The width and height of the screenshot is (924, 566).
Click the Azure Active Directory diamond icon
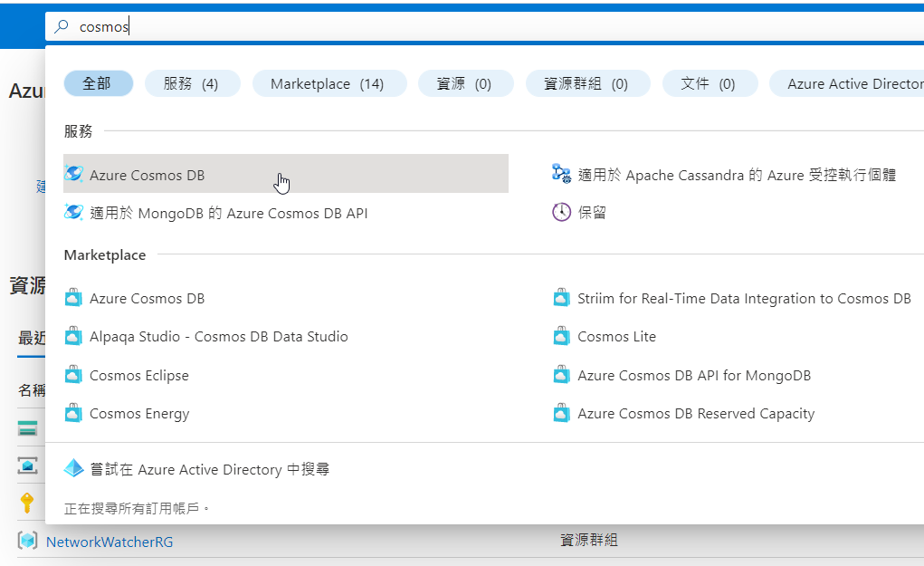73,468
